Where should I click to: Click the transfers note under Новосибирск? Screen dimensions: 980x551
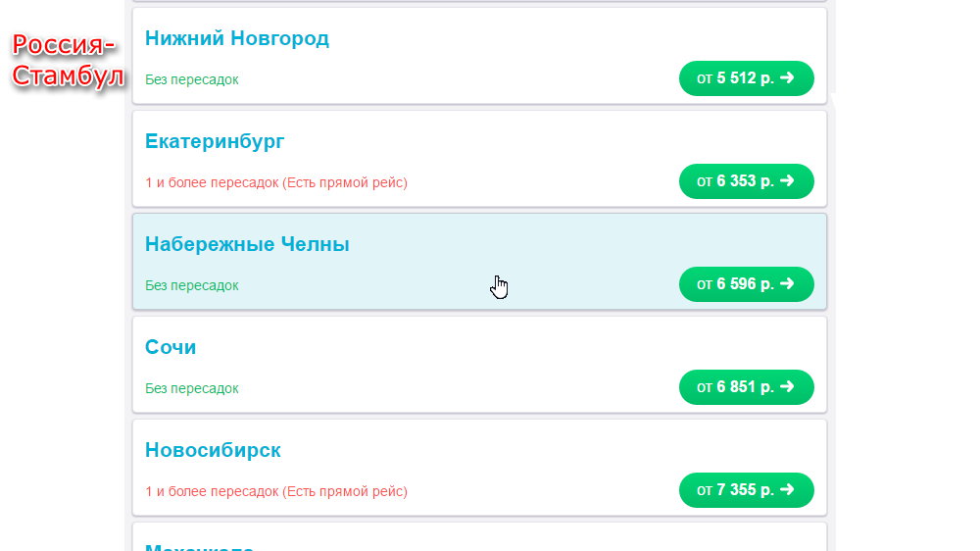point(276,491)
